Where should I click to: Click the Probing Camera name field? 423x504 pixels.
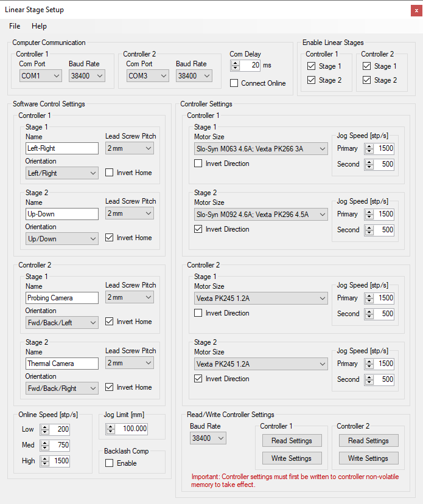(x=62, y=298)
